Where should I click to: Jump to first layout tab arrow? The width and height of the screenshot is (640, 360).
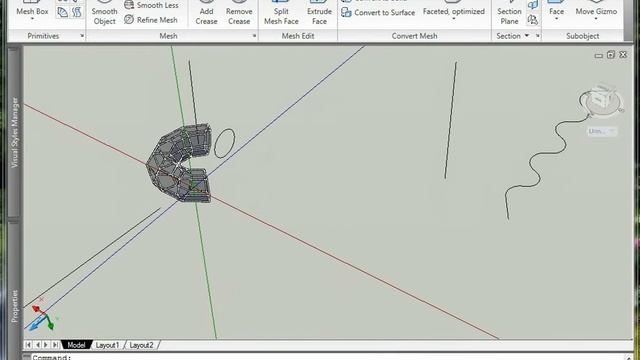[28, 345]
